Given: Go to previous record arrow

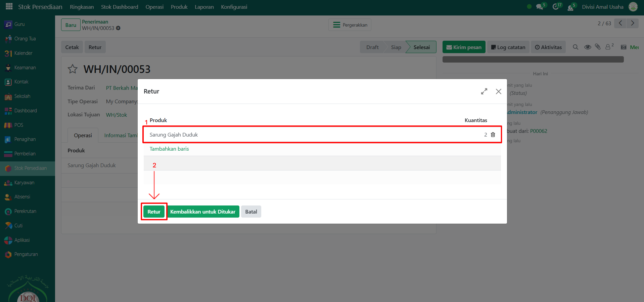Looking at the screenshot, I should click(620, 23).
